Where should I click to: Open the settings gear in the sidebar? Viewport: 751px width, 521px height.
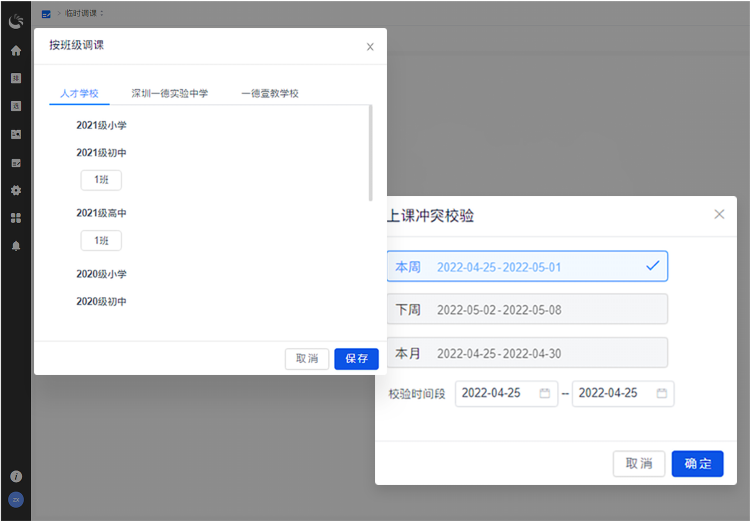(16, 190)
